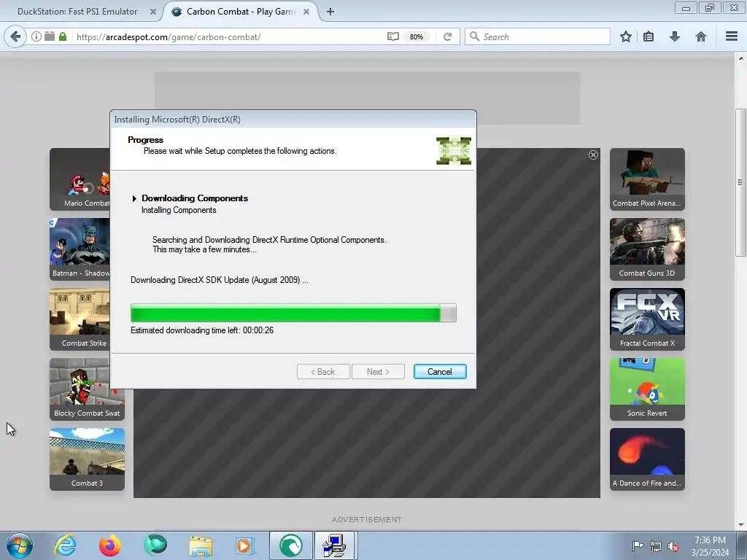Click the scrollbar up arrow
The image size is (747, 560).
(740, 58)
